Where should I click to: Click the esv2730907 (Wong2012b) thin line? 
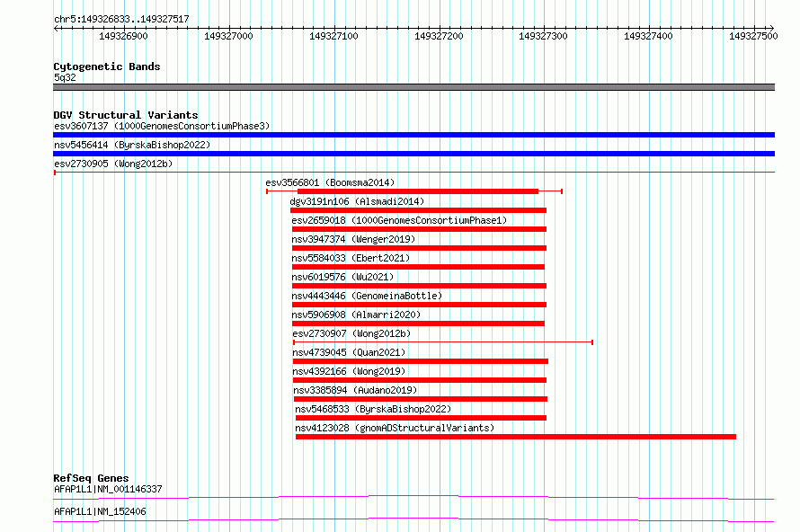(x=443, y=342)
